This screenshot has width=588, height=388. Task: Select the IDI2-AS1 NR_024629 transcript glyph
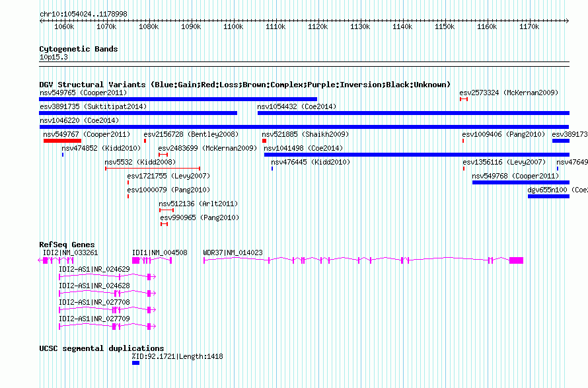[x=107, y=277]
